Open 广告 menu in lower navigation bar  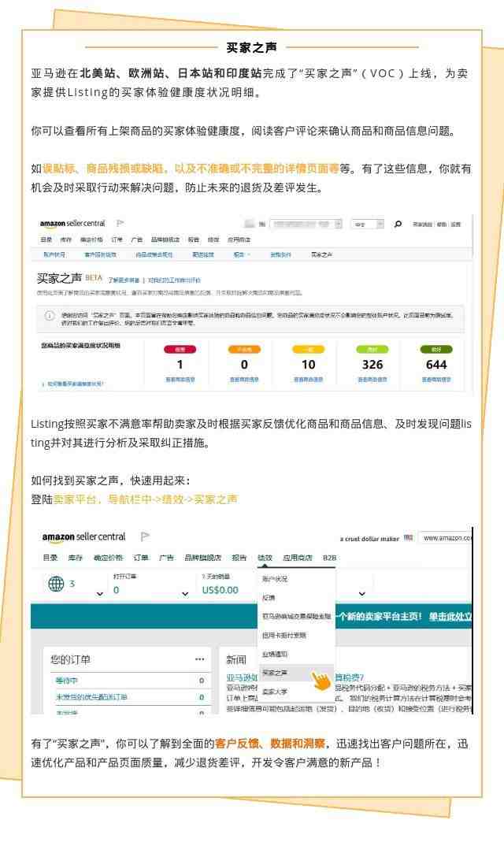click(x=166, y=558)
